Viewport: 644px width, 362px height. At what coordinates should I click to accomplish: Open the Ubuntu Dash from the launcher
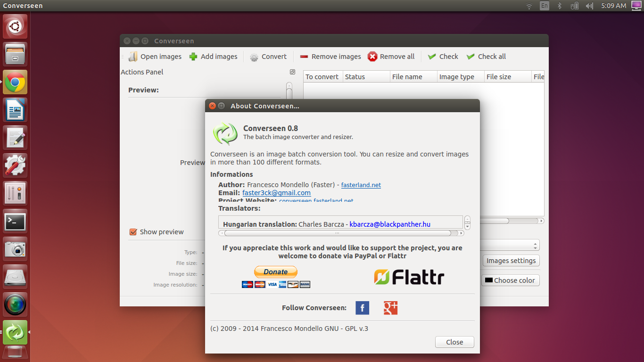[x=15, y=26]
